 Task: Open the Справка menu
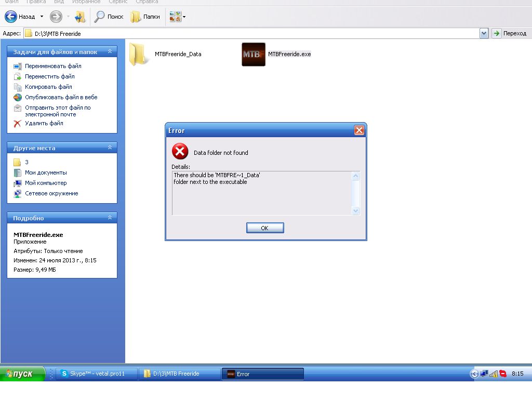(x=147, y=2)
